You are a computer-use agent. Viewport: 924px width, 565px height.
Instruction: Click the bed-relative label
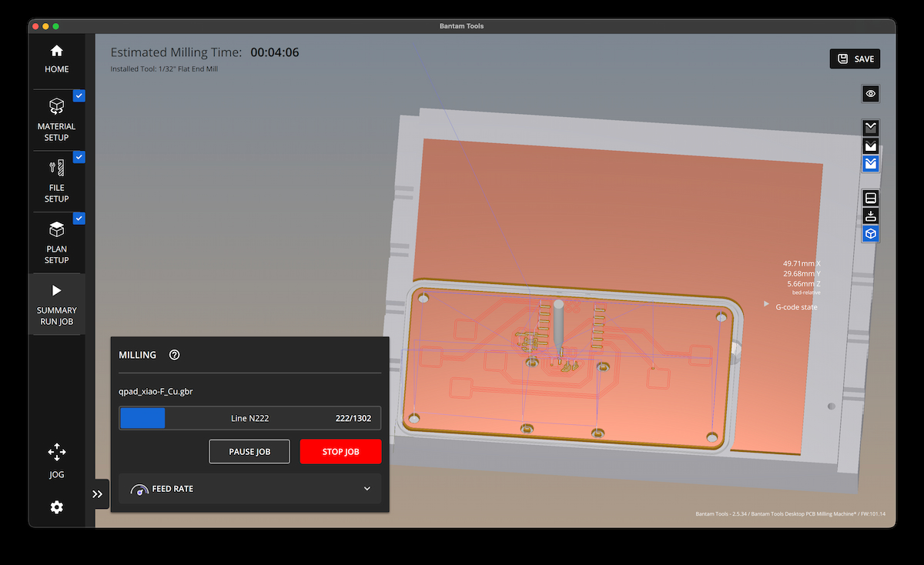806,293
